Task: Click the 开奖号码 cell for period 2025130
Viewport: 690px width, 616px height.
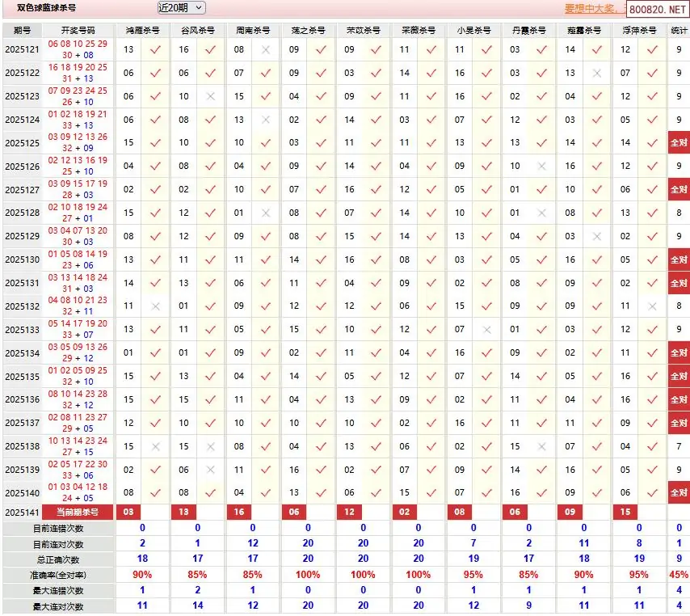Action: [x=78, y=259]
